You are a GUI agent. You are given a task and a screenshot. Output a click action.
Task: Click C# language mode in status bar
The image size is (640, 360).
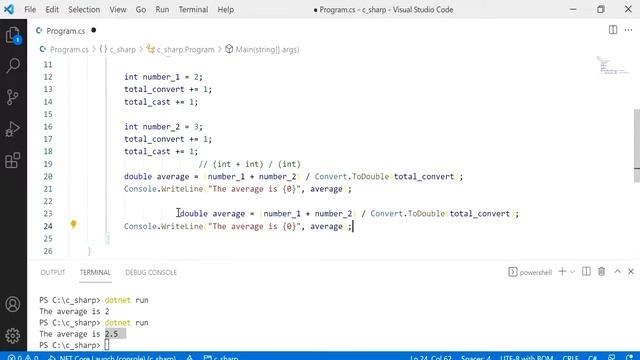point(593,358)
